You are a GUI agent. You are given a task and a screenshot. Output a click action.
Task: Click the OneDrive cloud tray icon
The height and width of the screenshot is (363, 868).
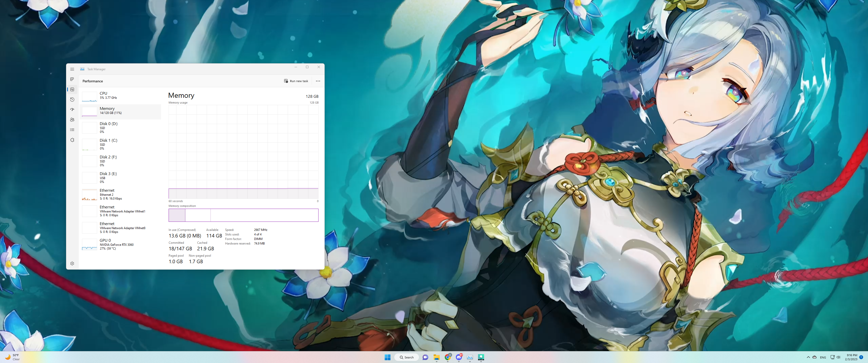click(x=814, y=357)
